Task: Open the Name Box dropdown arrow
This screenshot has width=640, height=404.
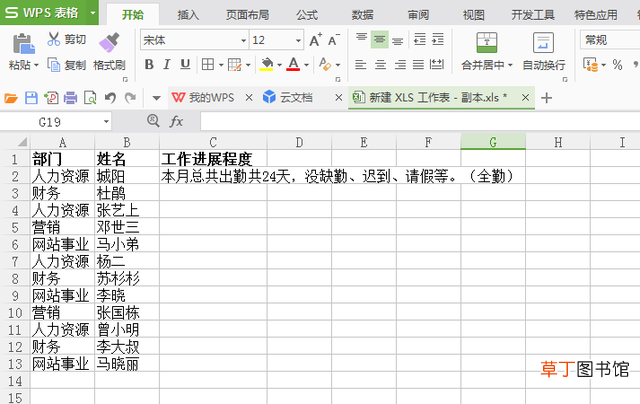Action: tap(106, 122)
